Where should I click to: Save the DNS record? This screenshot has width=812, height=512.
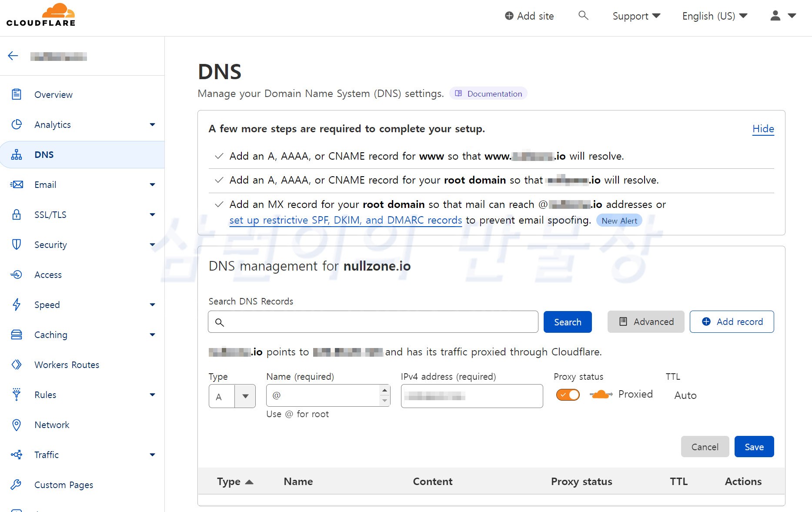pos(754,447)
